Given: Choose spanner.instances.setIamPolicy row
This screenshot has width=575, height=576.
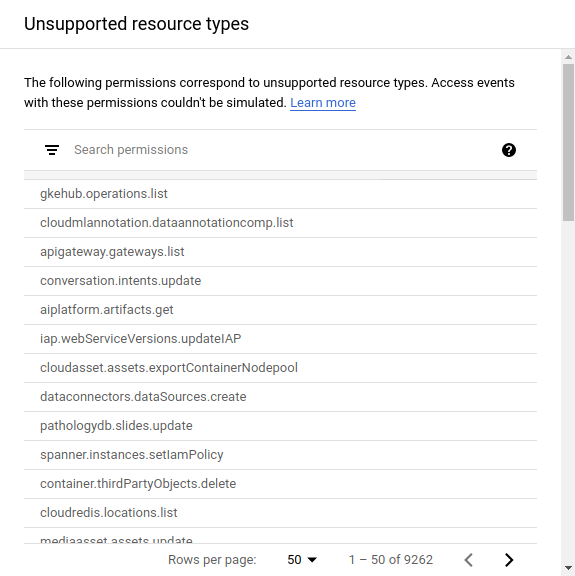Looking at the screenshot, I should pos(280,455).
